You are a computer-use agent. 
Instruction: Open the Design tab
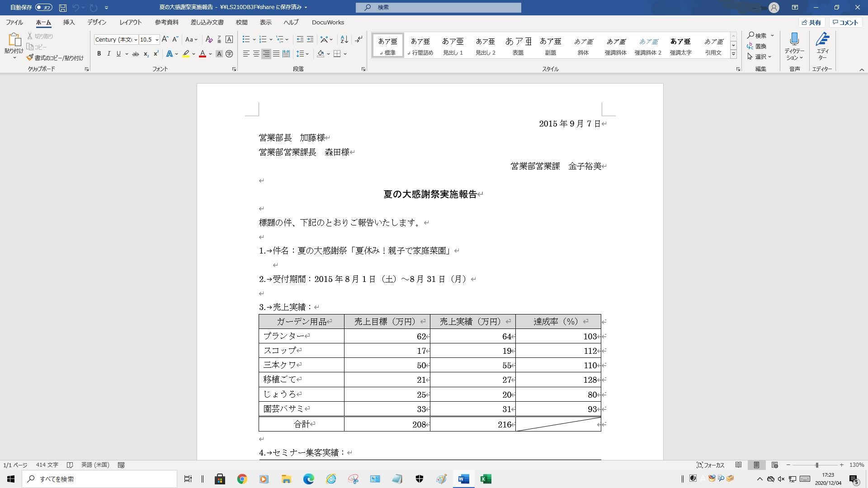point(97,22)
